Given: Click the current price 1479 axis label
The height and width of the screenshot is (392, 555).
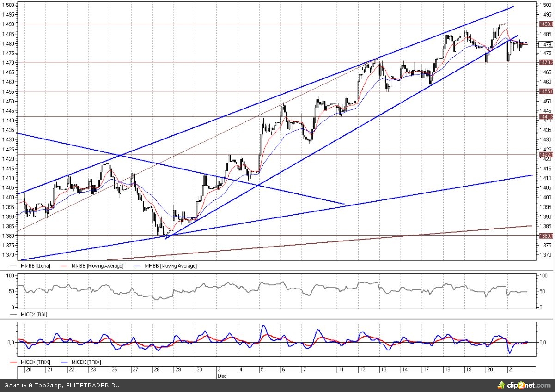Looking at the screenshot, I should point(546,44).
